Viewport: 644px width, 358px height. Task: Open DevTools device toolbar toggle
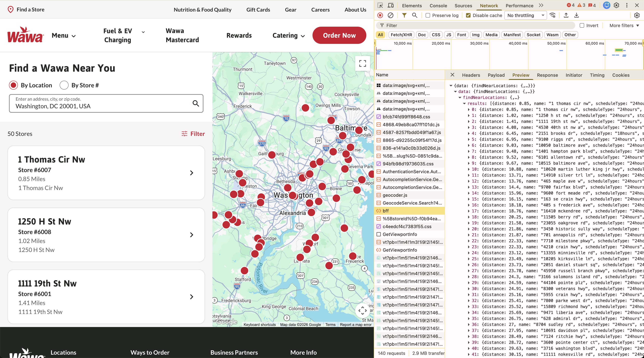coord(391,6)
